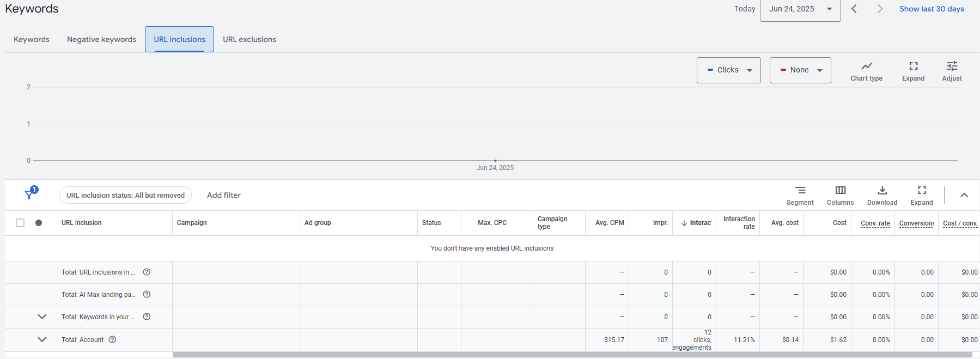Click the $1.62 account cost value
The image size is (980, 359).
tap(838, 339)
